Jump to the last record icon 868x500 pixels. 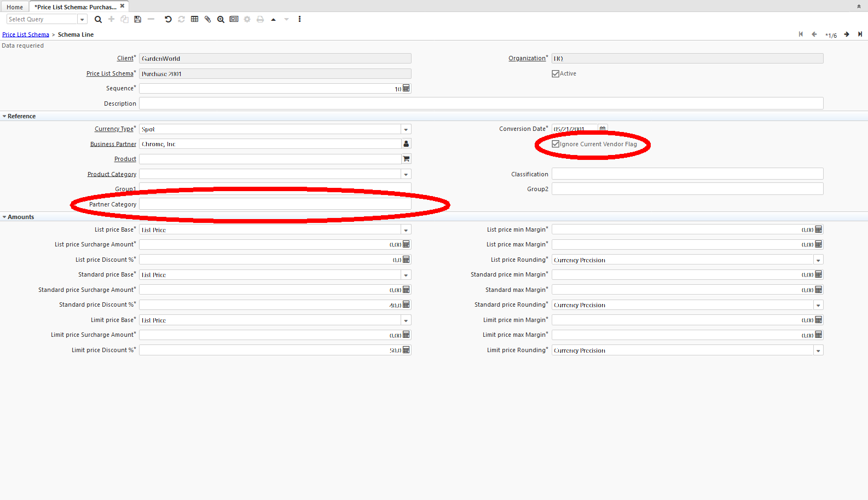(x=860, y=35)
